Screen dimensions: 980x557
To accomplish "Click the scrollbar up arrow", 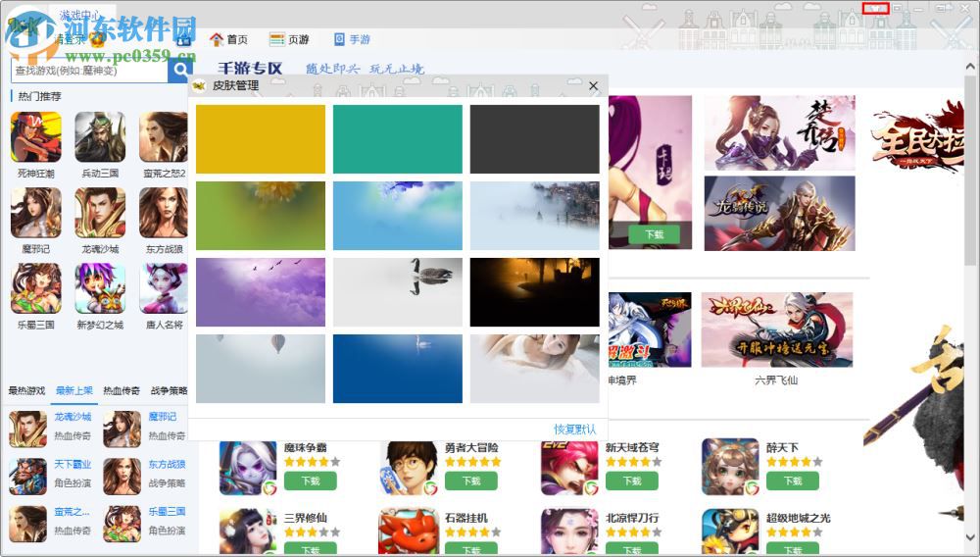I will (970, 67).
